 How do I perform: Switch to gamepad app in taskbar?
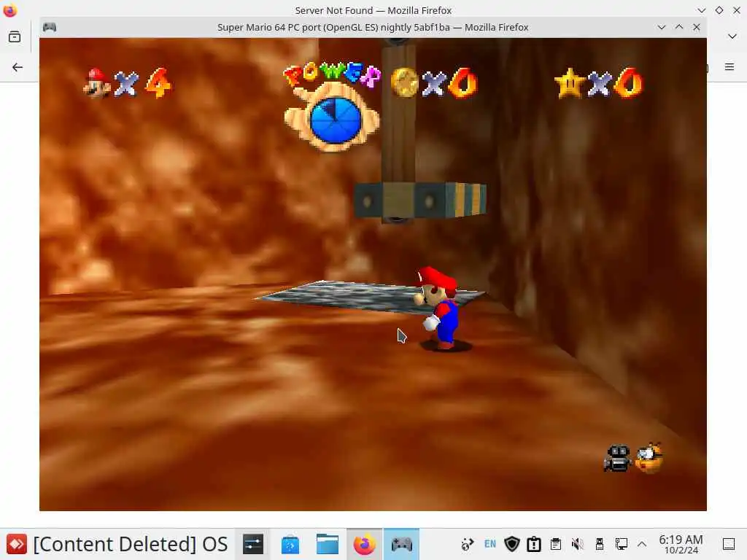click(x=402, y=544)
